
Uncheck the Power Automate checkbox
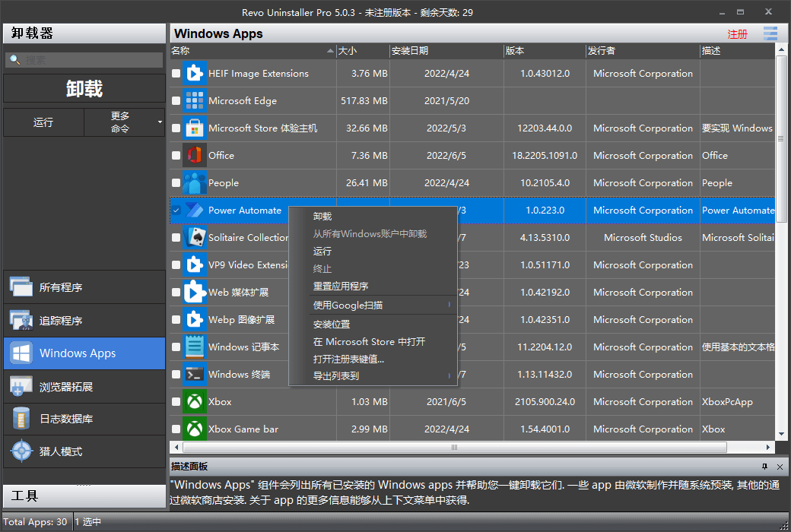coord(176,211)
